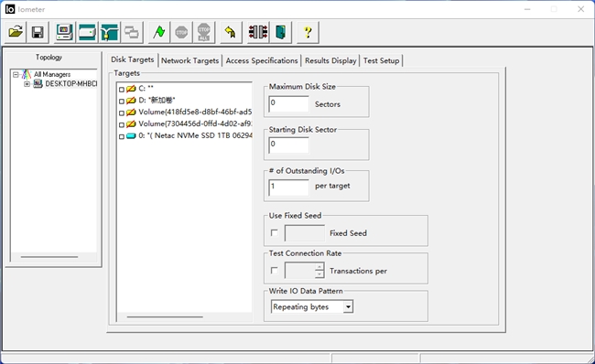Image resolution: width=595 pixels, height=364 pixels.
Task: Start tests with the green flag
Action: pyautogui.click(x=159, y=32)
